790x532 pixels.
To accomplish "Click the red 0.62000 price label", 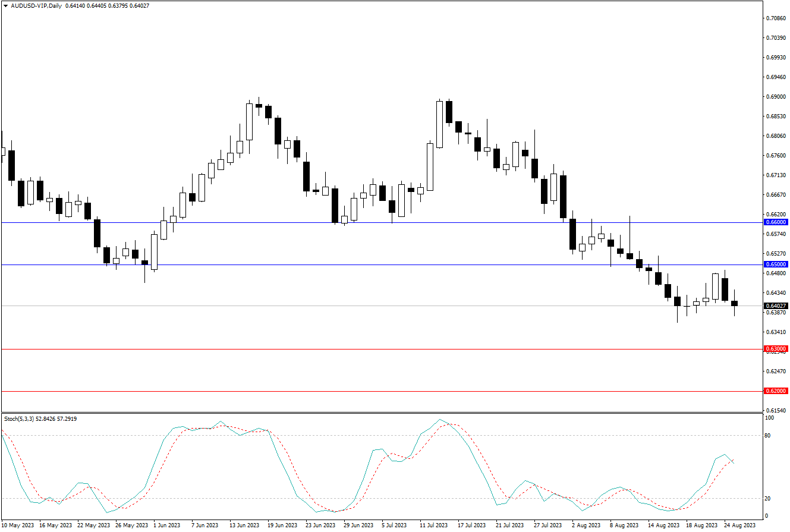I will point(776,391).
